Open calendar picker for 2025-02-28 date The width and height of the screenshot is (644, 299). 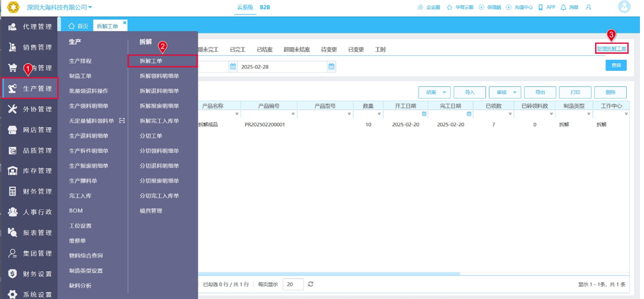tap(331, 67)
